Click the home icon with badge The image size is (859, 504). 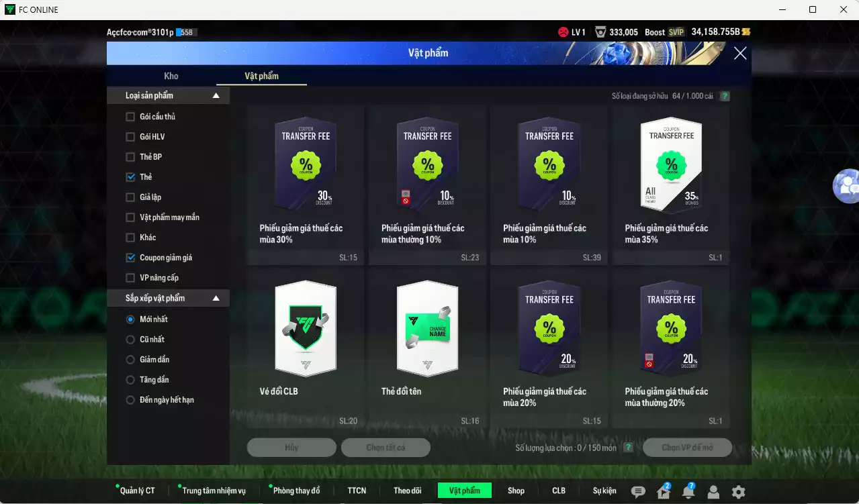(x=664, y=492)
